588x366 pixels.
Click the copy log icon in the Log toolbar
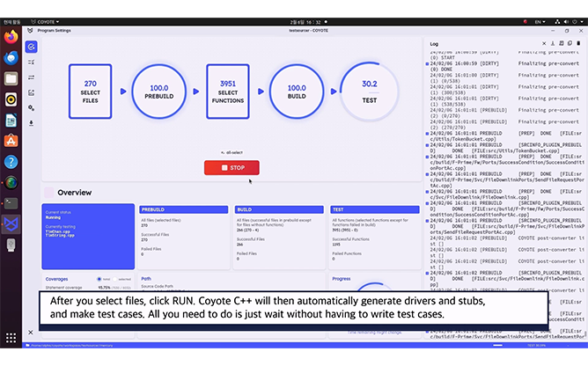(570, 43)
